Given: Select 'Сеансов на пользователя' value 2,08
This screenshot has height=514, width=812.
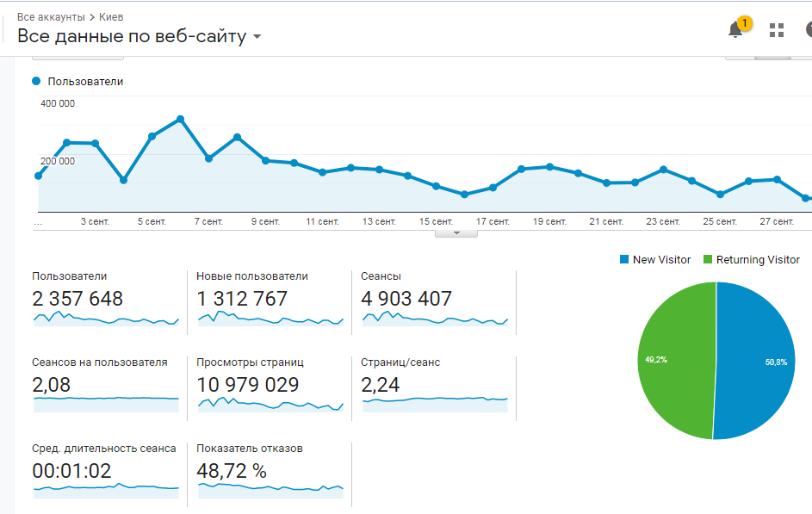Looking at the screenshot, I should pyautogui.click(x=52, y=385).
